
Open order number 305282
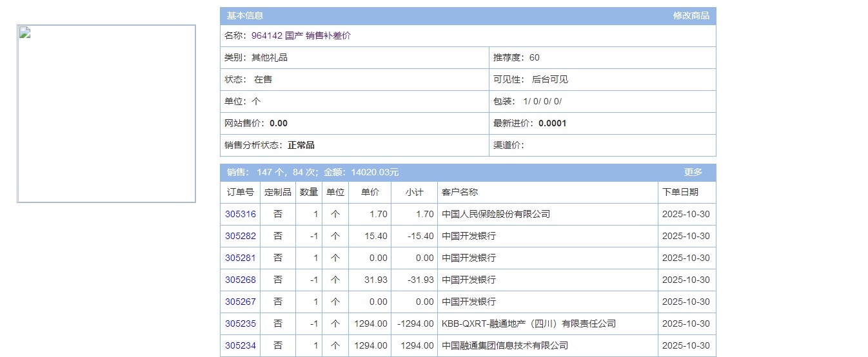pyautogui.click(x=240, y=236)
